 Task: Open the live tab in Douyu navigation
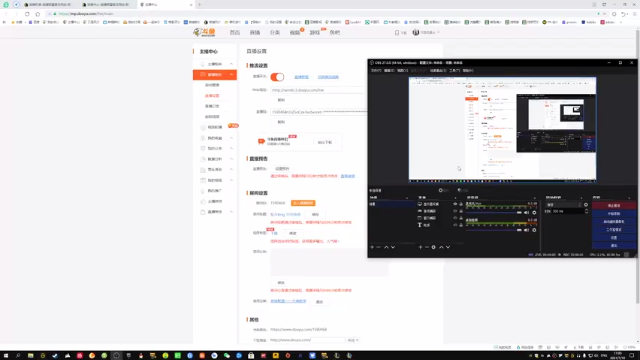click(x=255, y=32)
